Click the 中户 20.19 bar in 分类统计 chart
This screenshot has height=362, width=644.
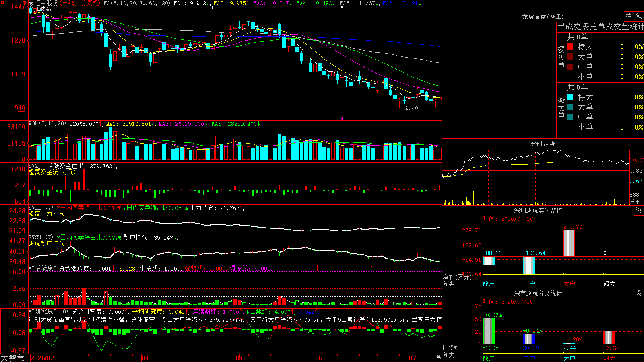(529, 339)
